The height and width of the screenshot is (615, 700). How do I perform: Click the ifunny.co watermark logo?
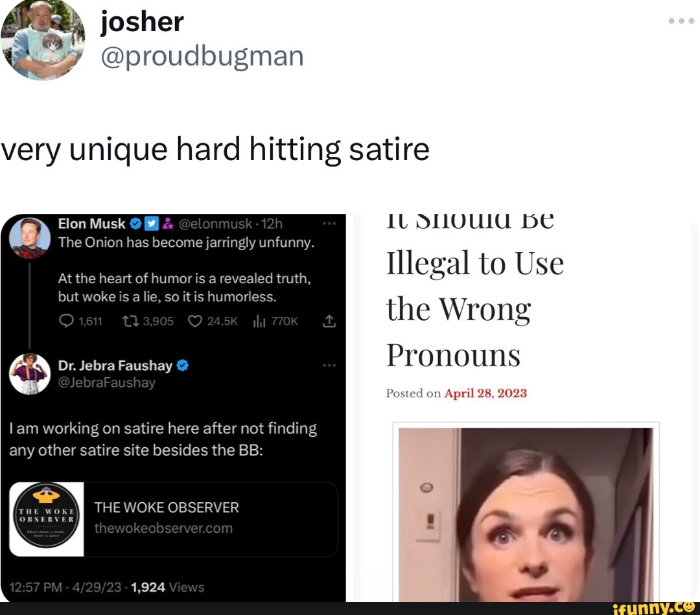(653, 609)
